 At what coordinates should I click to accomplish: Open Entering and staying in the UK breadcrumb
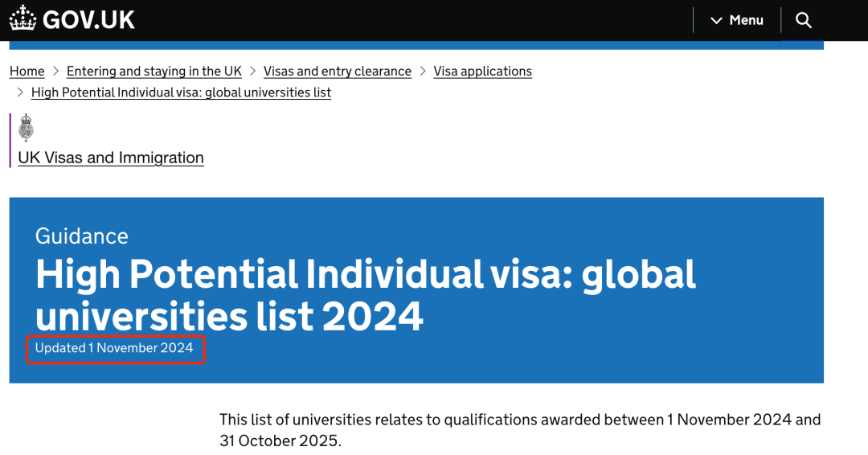[154, 72]
